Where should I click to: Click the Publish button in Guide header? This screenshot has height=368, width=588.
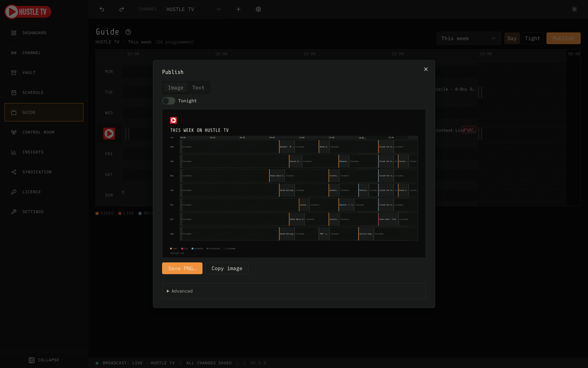pos(563,38)
